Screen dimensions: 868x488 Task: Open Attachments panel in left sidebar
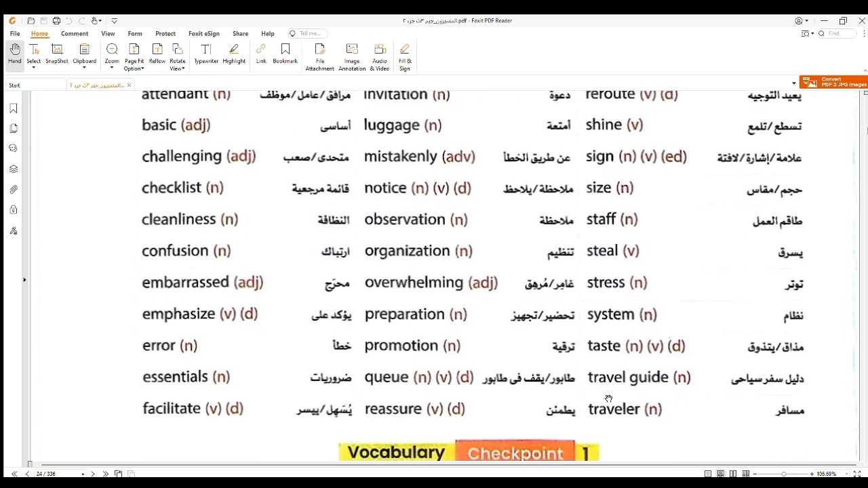(x=14, y=190)
